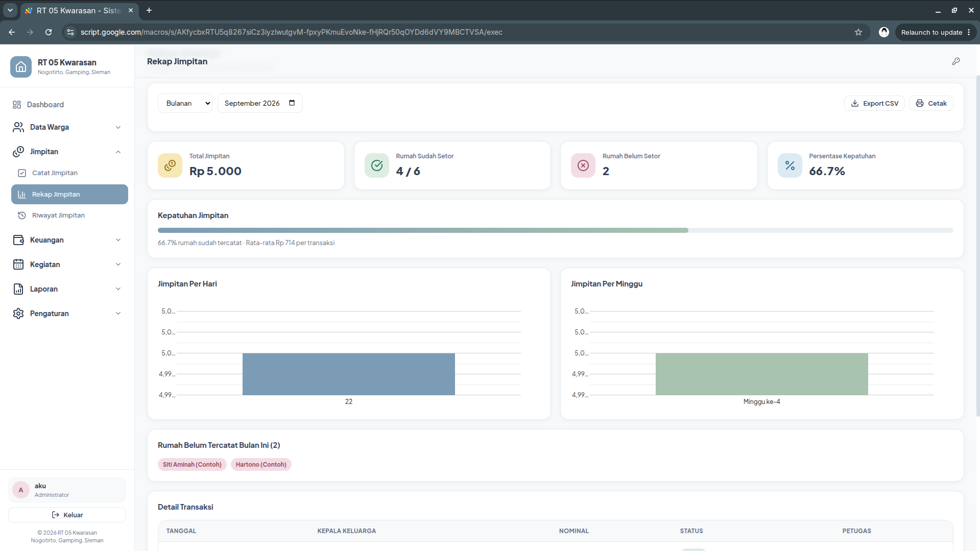Click the aku Administrator profile card
Screen dimensions: 980x551
coord(67,490)
